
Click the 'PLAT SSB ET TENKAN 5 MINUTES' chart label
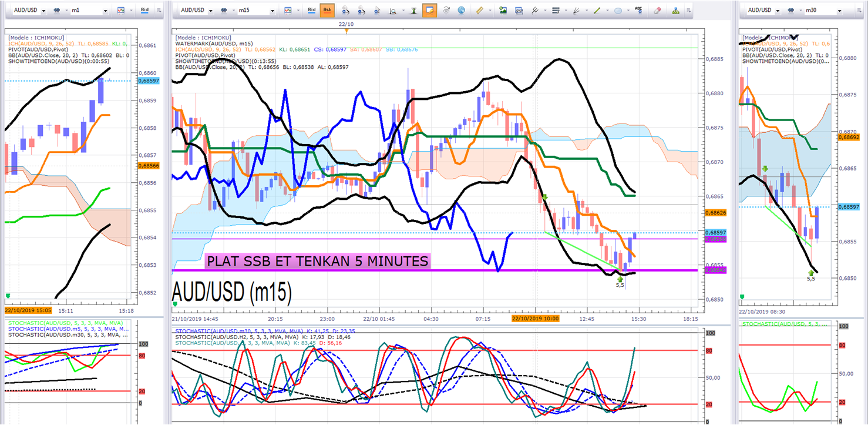pos(317,261)
